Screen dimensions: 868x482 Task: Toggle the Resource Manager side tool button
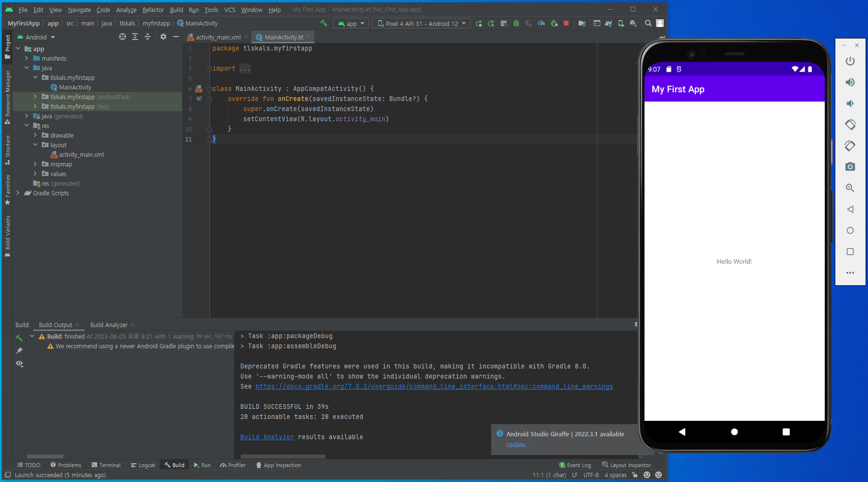click(x=8, y=97)
